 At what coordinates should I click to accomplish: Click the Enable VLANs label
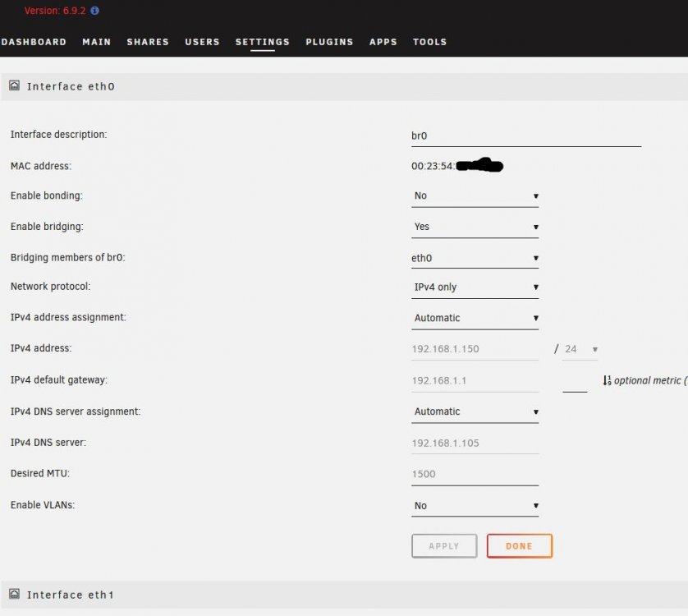(43, 505)
